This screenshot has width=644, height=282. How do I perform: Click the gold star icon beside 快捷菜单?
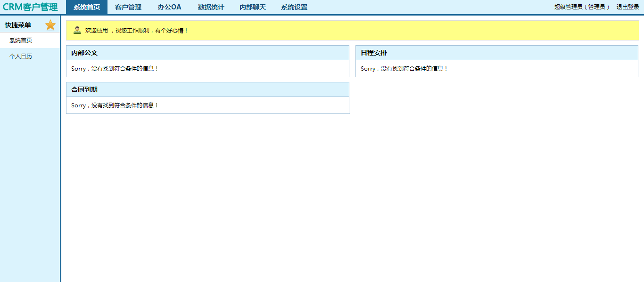tap(50, 25)
